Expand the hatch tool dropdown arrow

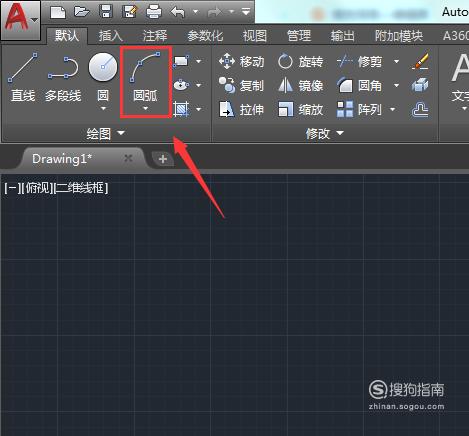199,109
